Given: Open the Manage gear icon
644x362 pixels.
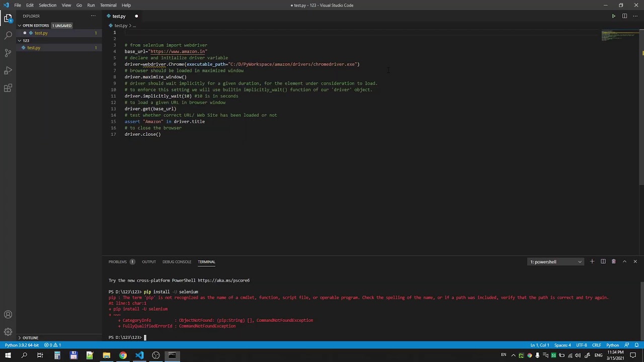Looking at the screenshot, I should (x=8, y=332).
